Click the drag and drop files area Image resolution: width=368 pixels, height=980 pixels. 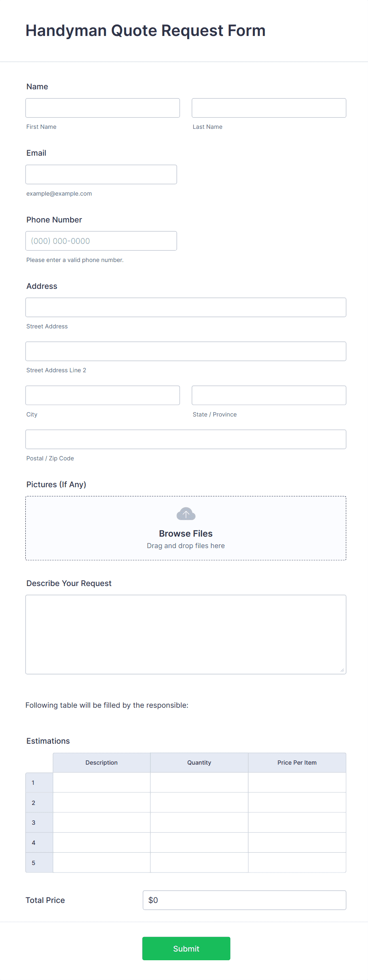click(x=186, y=545)
